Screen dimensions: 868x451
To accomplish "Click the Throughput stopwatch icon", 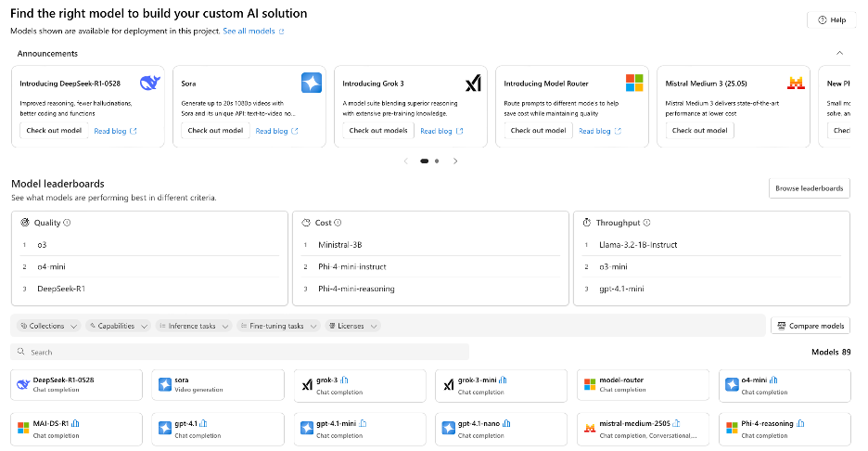I will coord(587,223).
